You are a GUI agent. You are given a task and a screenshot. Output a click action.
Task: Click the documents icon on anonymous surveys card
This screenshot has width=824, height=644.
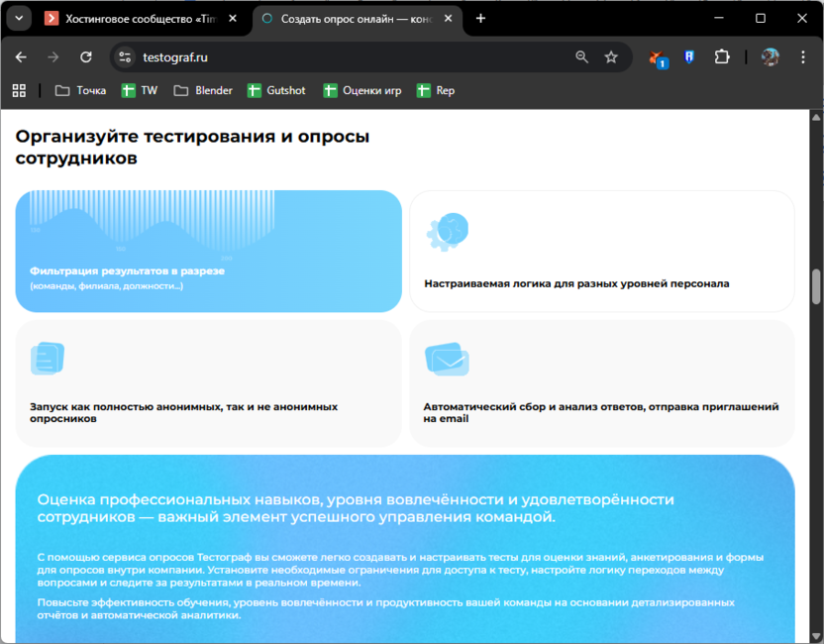pos(46,361)
